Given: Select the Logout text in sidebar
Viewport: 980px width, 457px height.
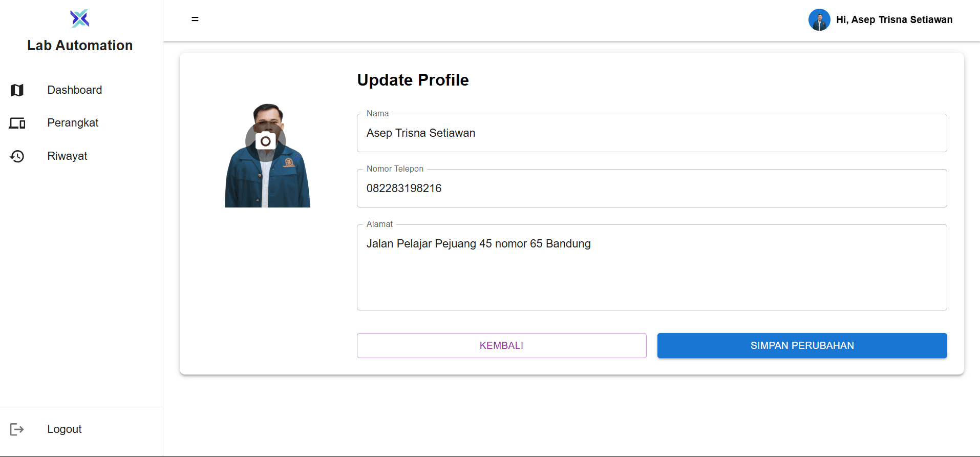Looking at the screenshot, I should click(65, 429).
